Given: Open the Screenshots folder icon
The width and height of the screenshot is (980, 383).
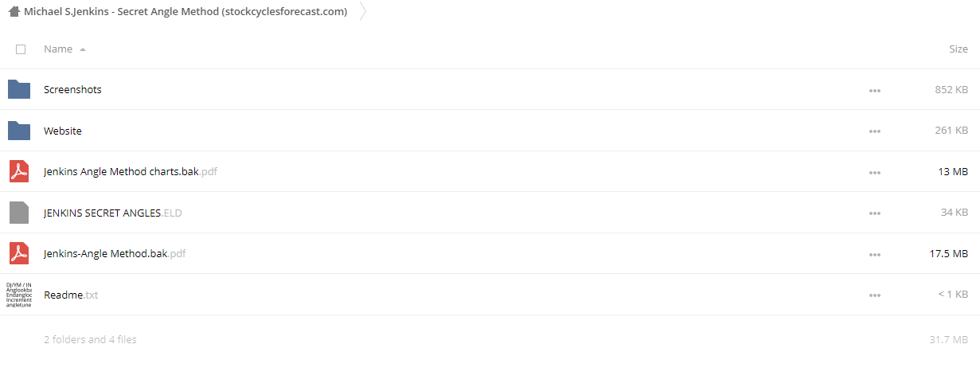Looking at the screenshot, I should click(19, 89).
